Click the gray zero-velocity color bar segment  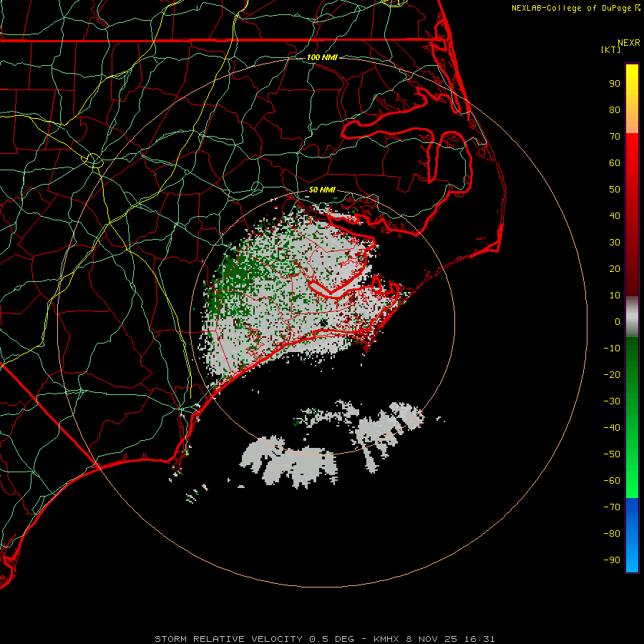[632, 317]
